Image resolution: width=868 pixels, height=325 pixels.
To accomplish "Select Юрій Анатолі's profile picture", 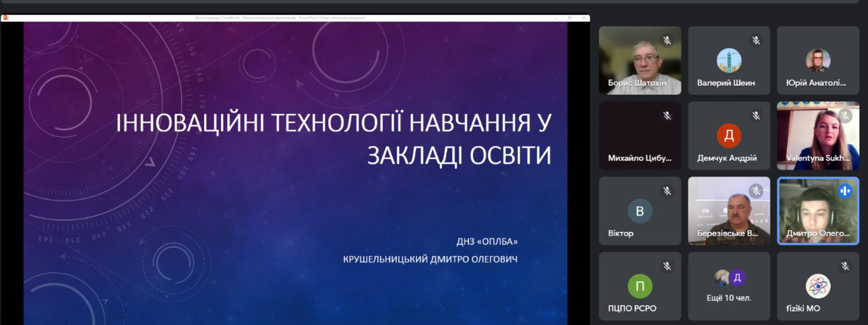I will click(818, 60).
